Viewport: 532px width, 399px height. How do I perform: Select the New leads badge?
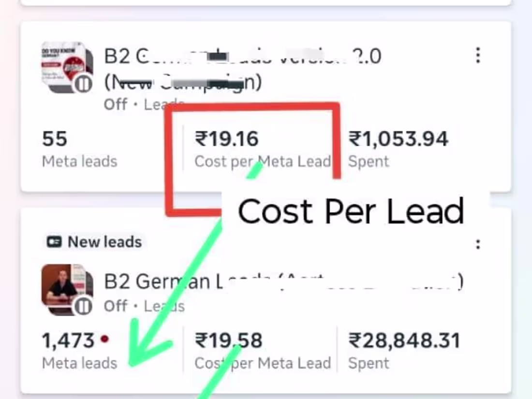[x=94, y=242]
